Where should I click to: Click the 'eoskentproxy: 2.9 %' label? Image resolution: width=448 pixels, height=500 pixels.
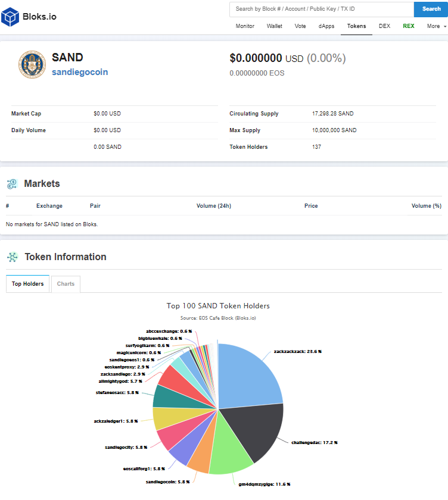click(127, 367)
